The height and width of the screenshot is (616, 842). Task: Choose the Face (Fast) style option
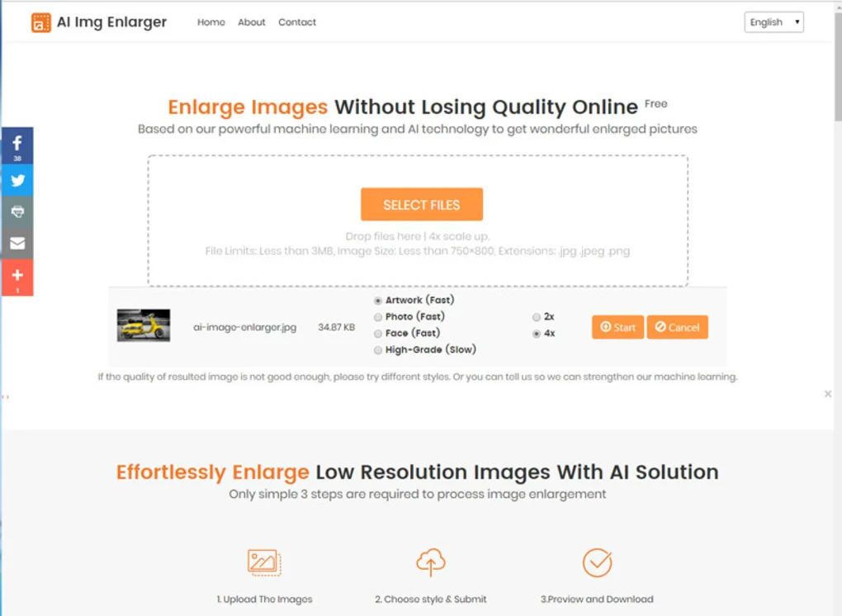click(378, 334)
